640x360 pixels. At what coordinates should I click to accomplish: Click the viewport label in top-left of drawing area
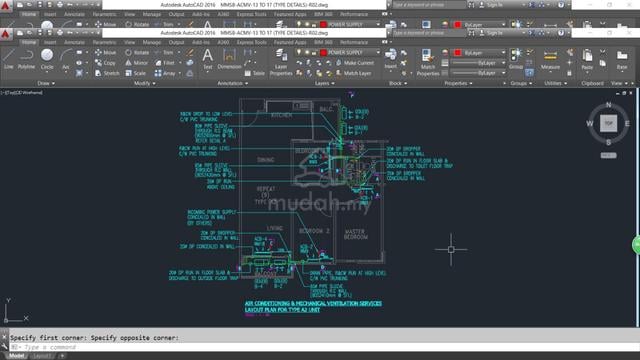(22, 93)
